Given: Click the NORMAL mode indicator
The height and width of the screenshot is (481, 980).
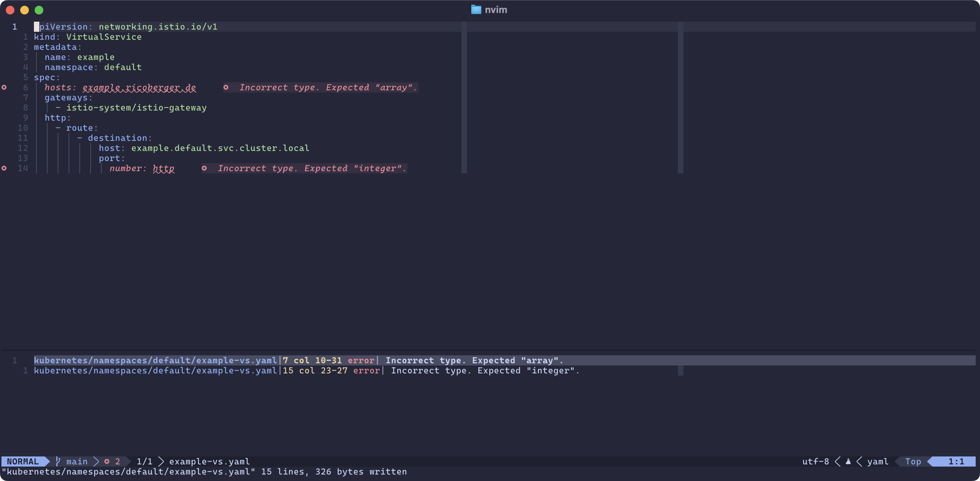Looking at the screenshot, I should (x=23, y=461).
